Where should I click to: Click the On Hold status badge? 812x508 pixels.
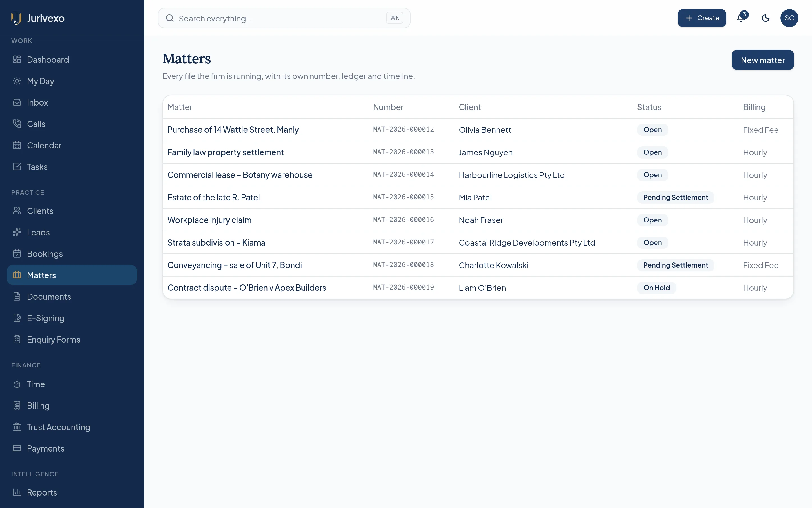pyautogui.click(x=656, y=288)
